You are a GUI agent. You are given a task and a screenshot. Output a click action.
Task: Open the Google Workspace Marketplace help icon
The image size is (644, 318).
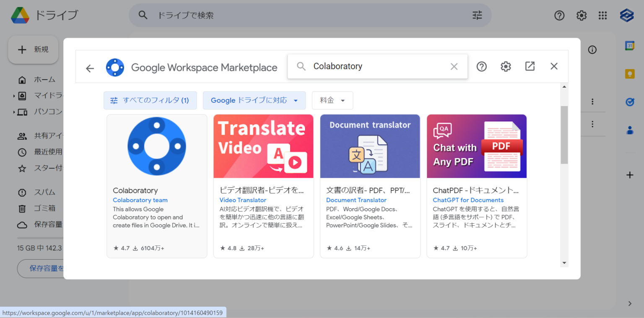click(x=481, y=66)
